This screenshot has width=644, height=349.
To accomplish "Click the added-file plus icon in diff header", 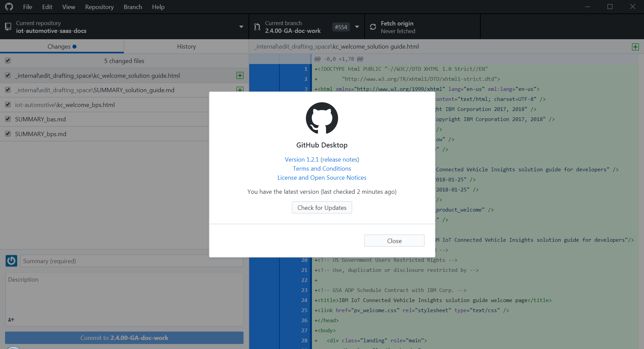I will [x=635, y=47].
